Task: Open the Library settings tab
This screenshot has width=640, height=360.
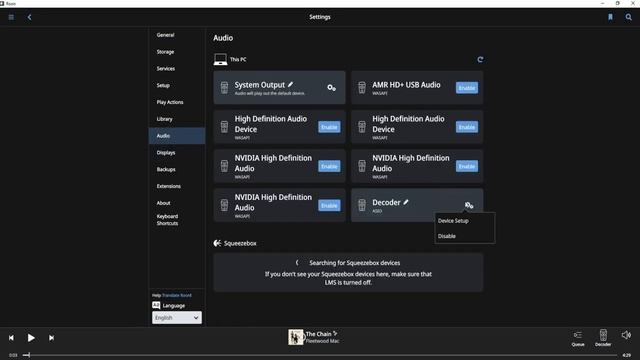Action: tap(164, 119)
